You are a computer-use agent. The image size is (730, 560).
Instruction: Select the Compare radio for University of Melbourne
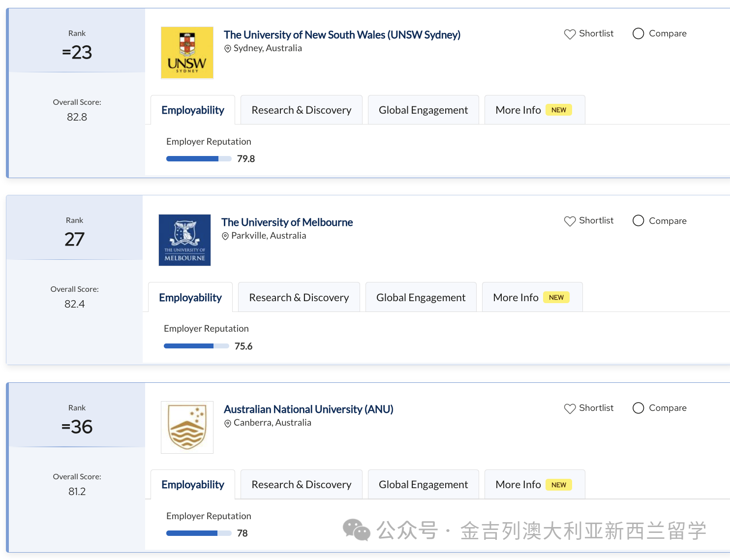(638, 220)
